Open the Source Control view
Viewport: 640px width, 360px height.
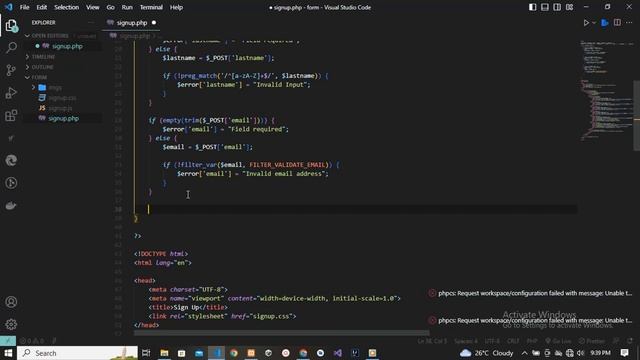coord(11,70)
